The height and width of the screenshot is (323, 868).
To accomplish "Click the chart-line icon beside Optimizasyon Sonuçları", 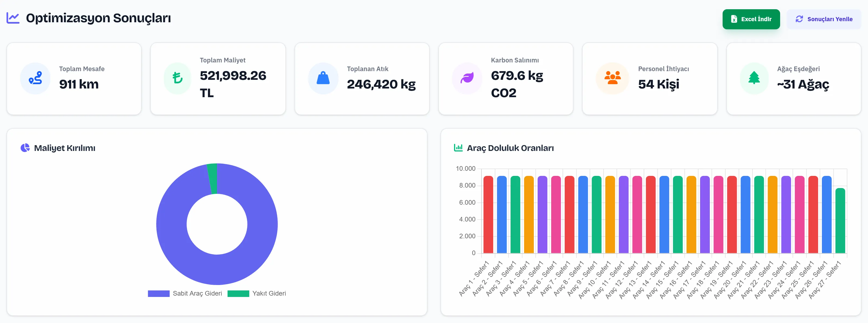I will pyautogui.click(x=13, y=18).
